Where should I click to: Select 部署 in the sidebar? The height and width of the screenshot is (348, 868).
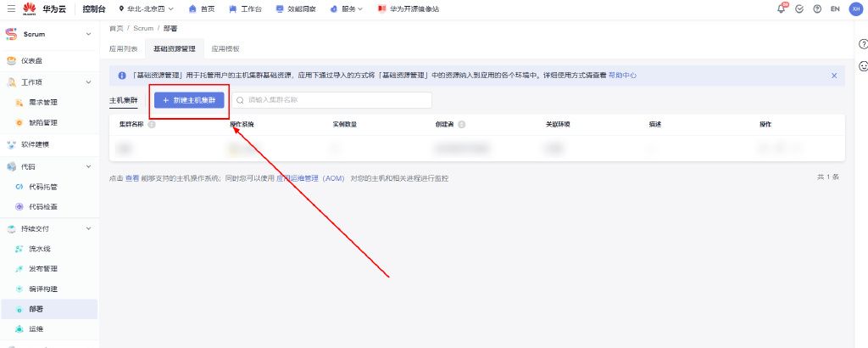tap(48, 309)
